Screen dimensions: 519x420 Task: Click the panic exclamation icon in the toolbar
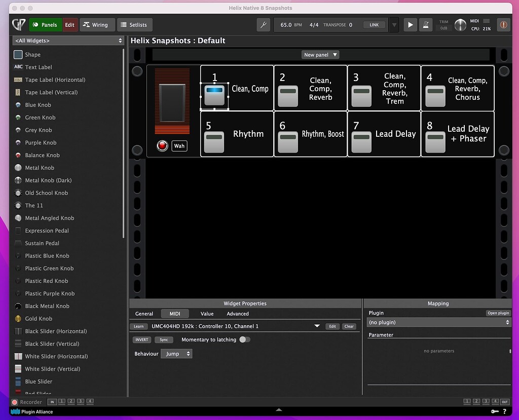pyautogui.click(x=503, y=24)
